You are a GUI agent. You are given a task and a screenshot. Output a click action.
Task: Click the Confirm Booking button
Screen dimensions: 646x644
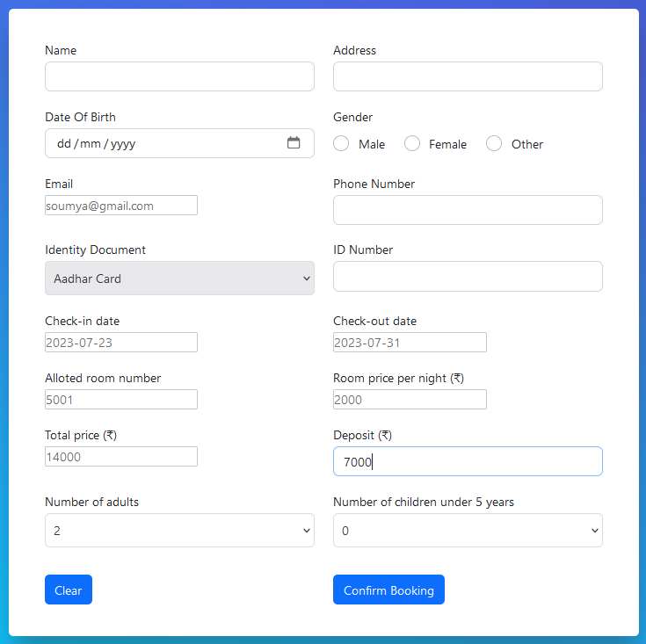(x=388, y=590)
